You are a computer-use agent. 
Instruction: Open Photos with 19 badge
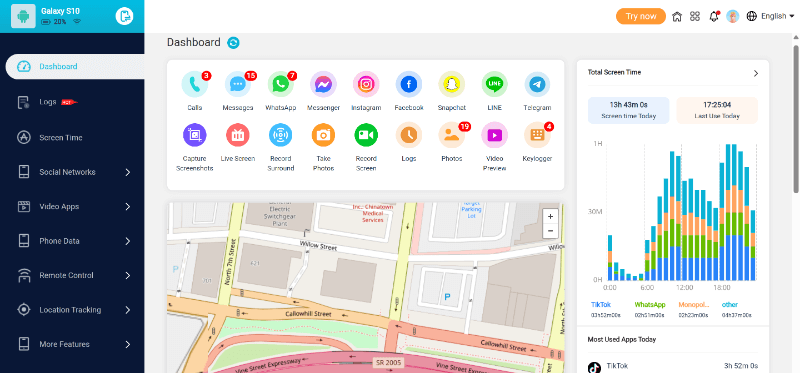(452, 135)
